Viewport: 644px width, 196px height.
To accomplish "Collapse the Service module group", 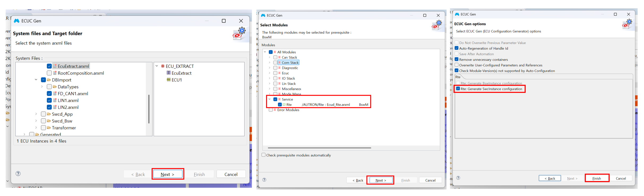I will (x=269, y=99).
